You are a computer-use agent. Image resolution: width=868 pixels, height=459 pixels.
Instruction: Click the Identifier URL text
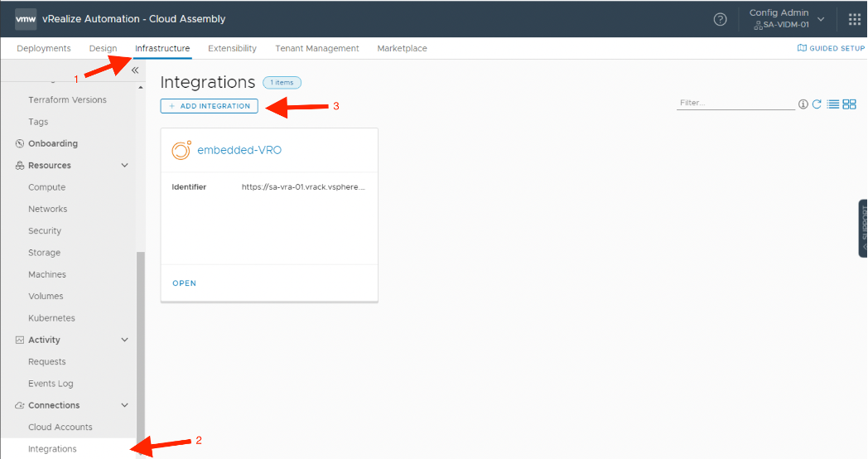pyautogui.click(x=303, y=187)
